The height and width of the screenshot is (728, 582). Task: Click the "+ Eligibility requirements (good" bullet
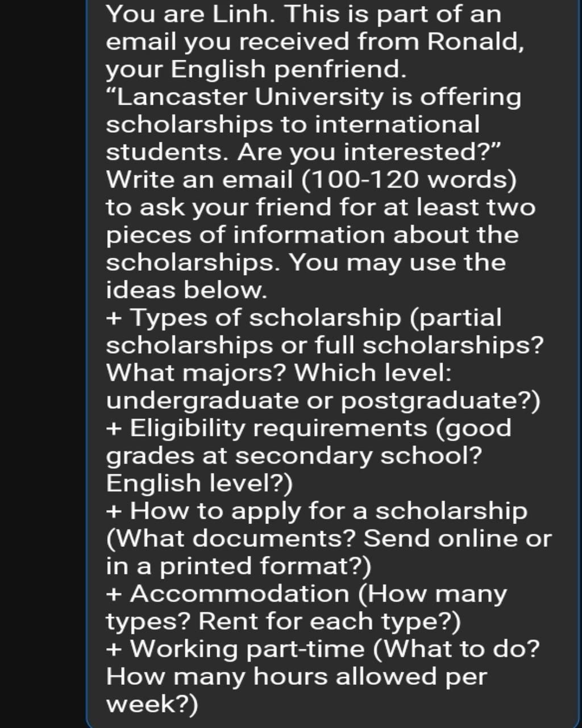309,428
